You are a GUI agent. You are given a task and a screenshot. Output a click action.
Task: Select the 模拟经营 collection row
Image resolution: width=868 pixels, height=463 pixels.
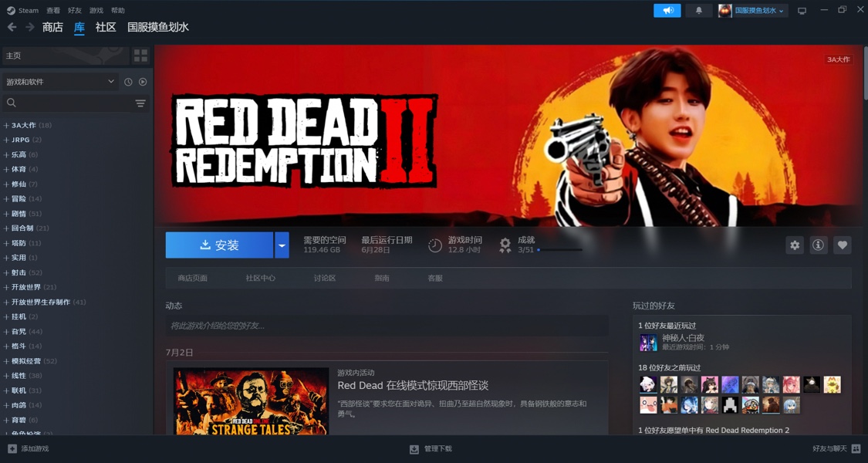(x=76, y=361)
